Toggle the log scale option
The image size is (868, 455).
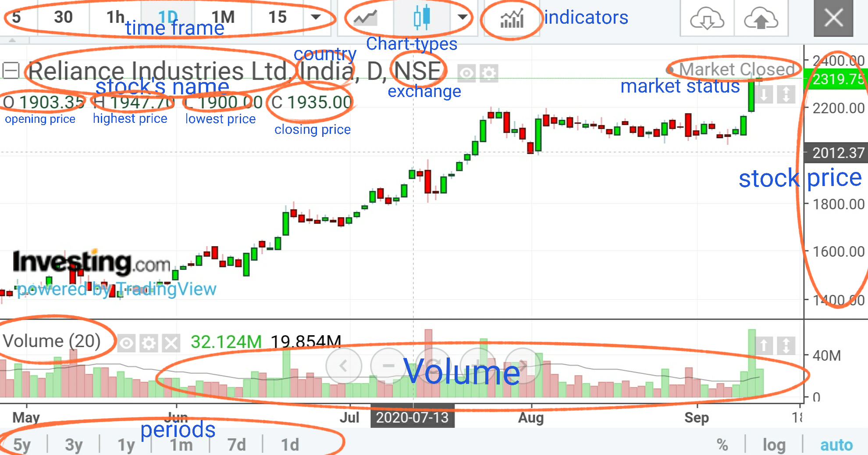tap(774, 444)
